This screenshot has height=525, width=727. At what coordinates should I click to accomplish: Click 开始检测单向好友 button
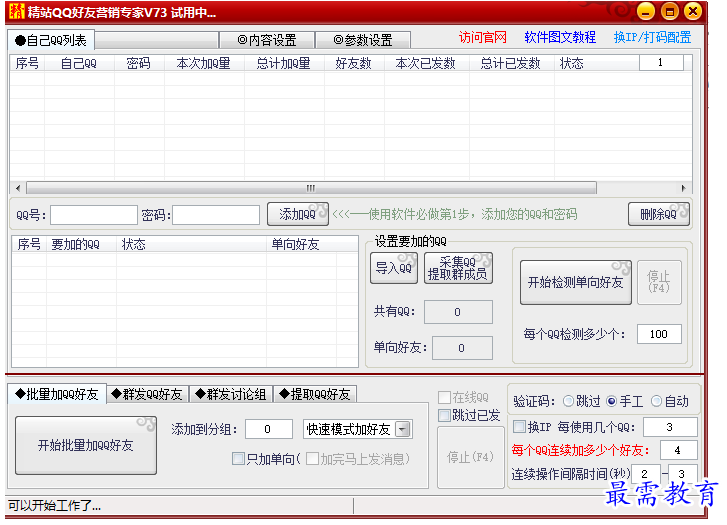pos(575,282)
